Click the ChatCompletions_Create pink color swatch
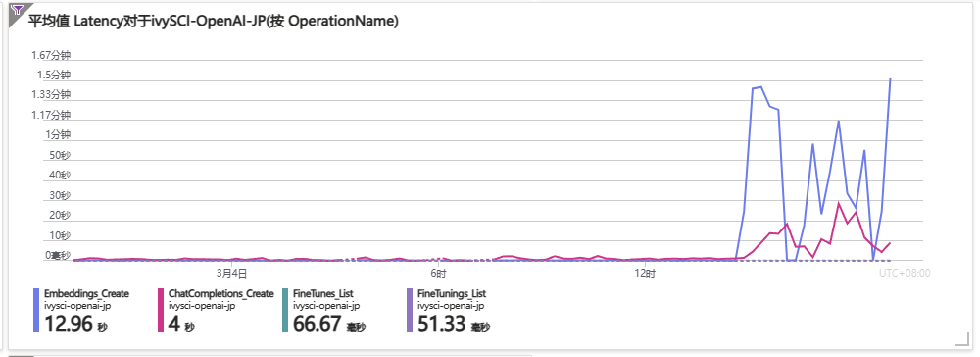This screenshot has height=357, width=980. [x=162, y=311]
